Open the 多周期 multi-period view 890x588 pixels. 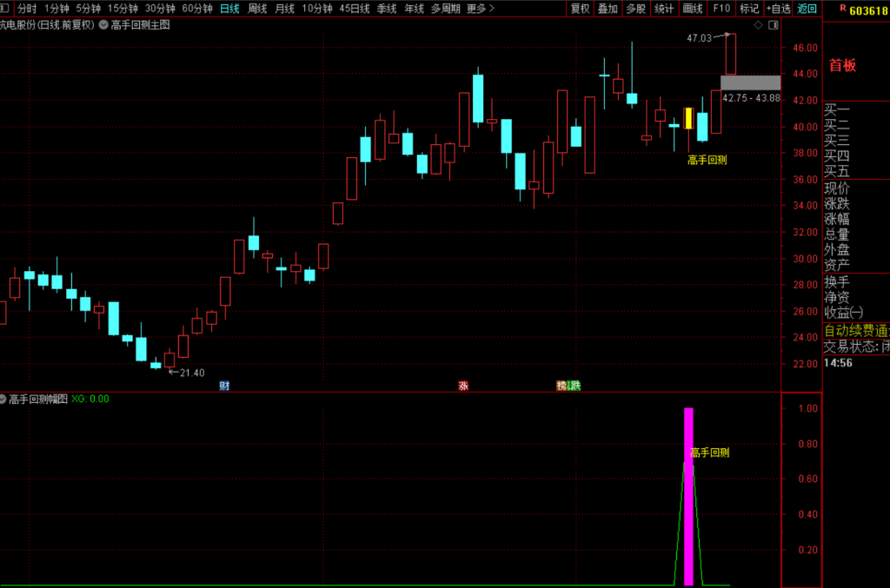446,9
